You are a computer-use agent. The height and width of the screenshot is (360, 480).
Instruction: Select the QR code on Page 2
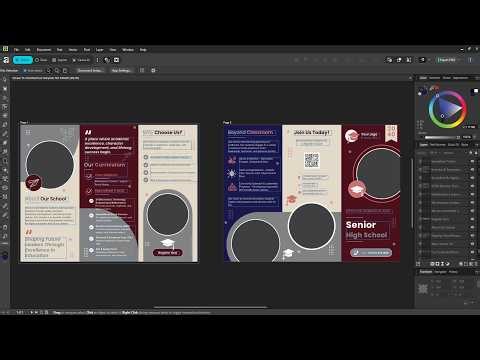coord(312,160)
